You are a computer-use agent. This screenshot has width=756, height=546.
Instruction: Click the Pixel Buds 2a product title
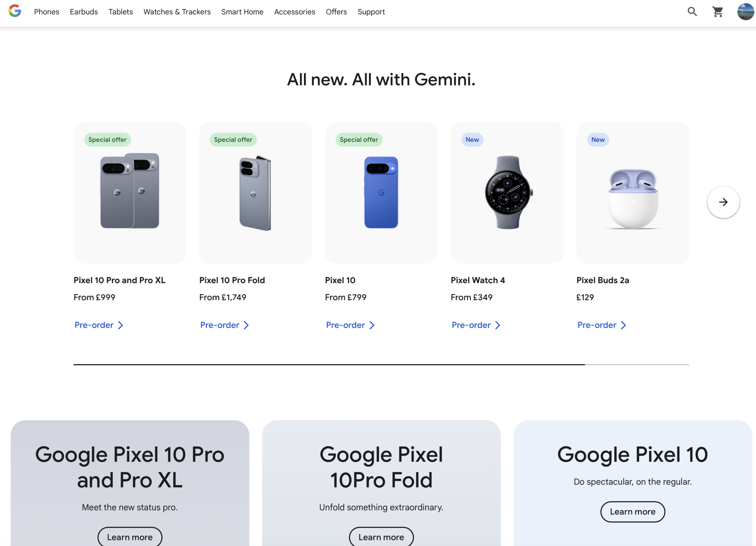pos(603,280)
